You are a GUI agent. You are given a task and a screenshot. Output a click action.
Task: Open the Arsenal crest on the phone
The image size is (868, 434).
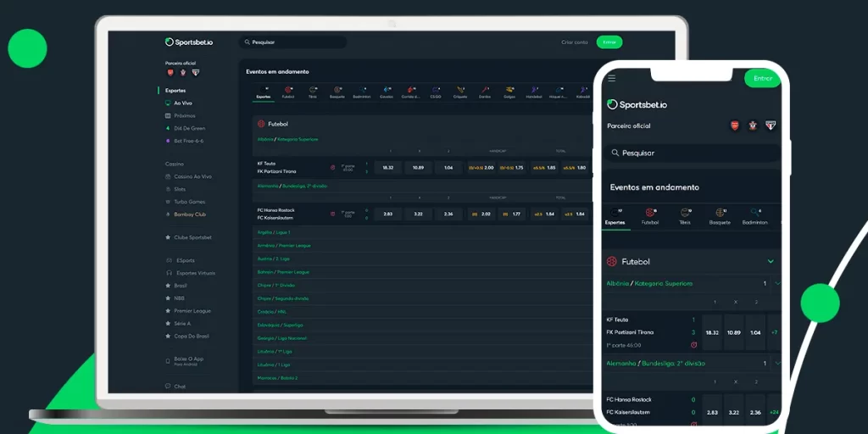click(735, 125)
